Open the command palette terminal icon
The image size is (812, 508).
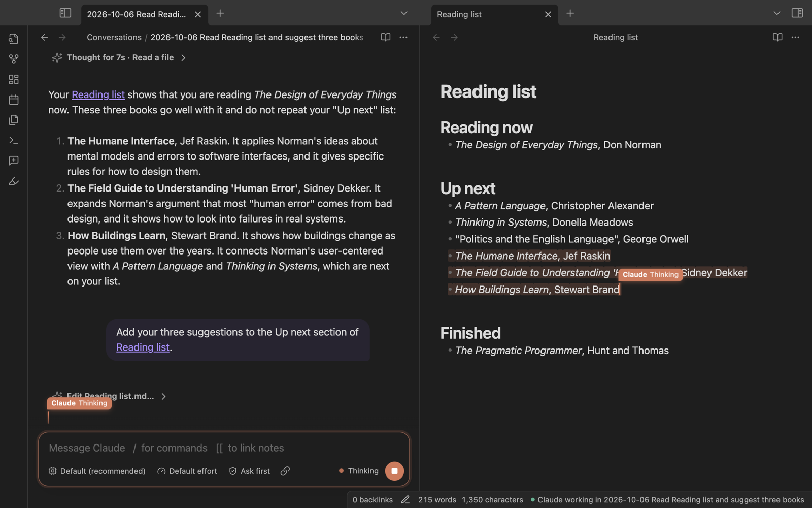coord(14,140)
